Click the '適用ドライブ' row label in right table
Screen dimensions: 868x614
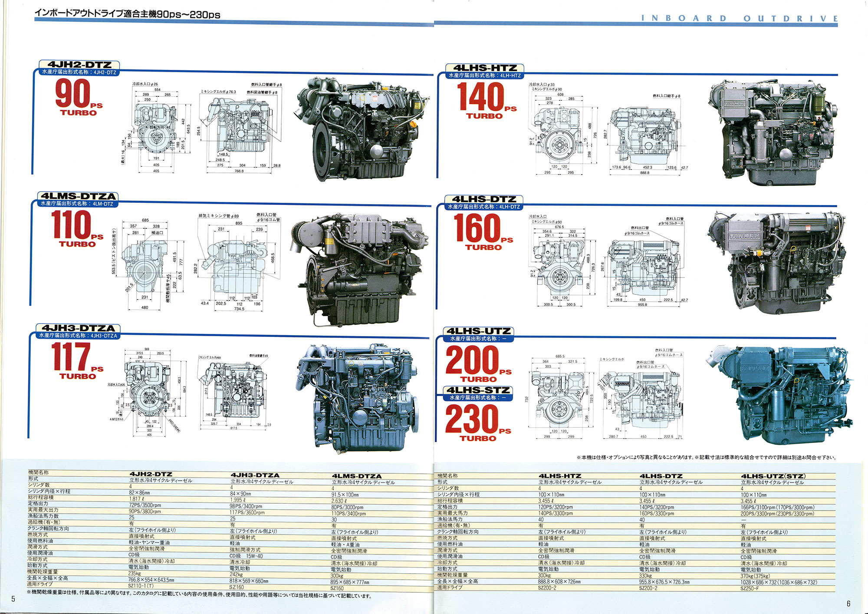click(450, 587)
